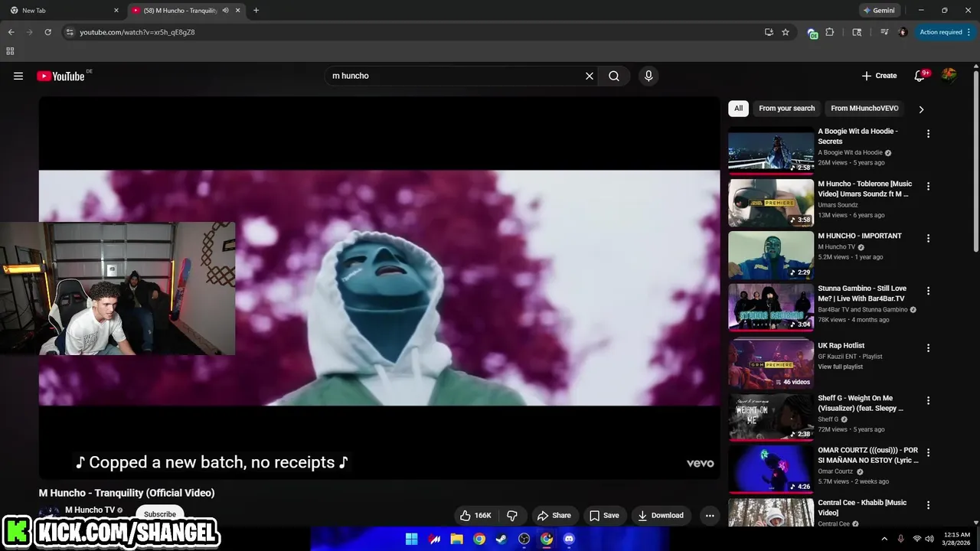Viewport: 980px width, 551px height.
Task: Open options for M Huncho Toblerone video
Action: pyautogui.click(x=928, y=186)
